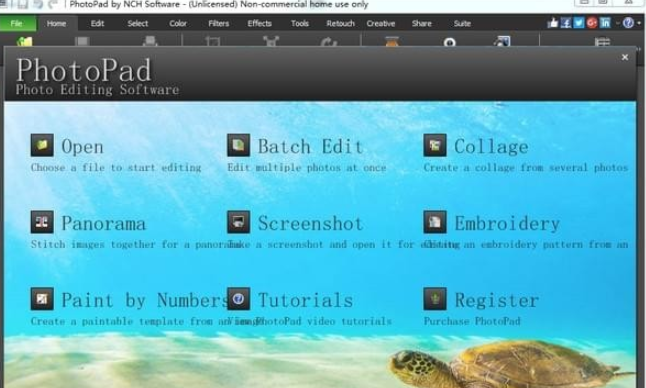Switch to the Tools tab

300,23
